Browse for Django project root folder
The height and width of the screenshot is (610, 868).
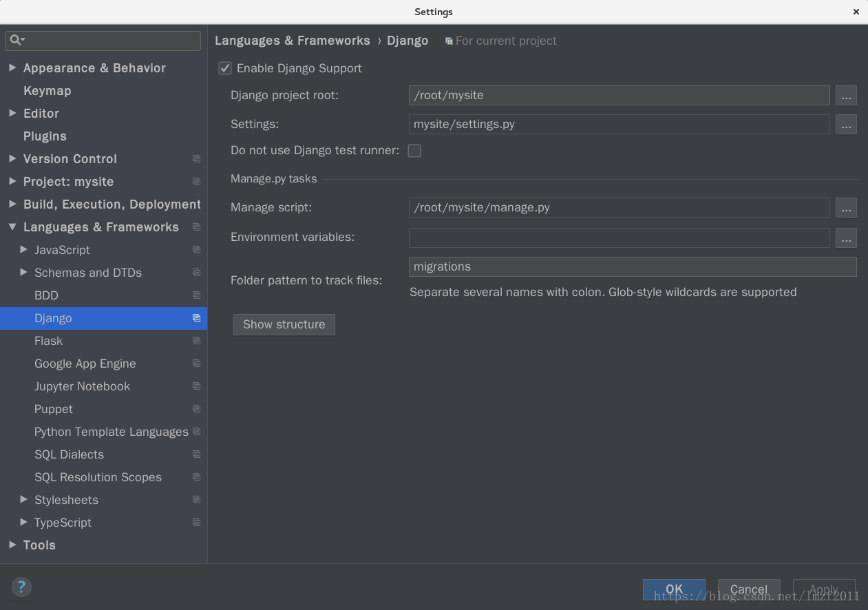tap(846, 96)
